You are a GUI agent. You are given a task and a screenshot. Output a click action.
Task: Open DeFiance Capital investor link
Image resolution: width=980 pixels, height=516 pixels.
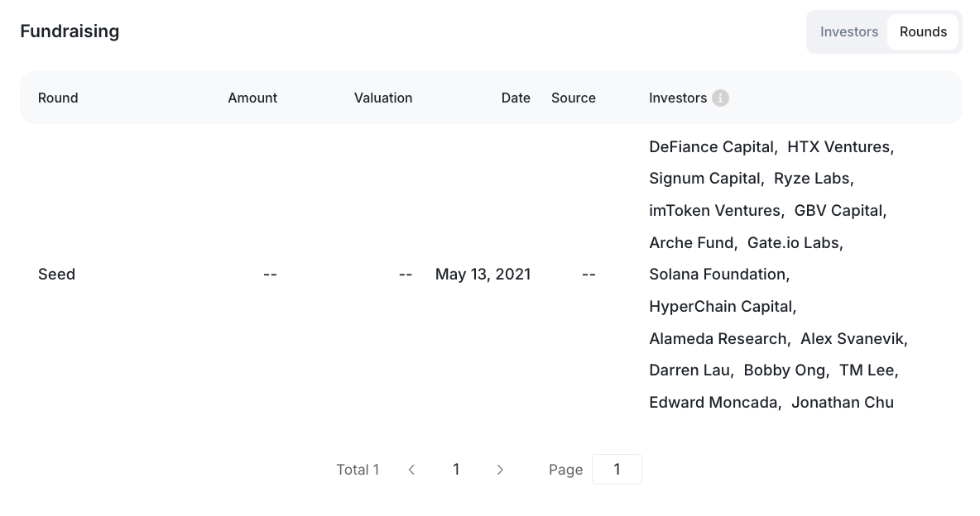tap(711, 147)
